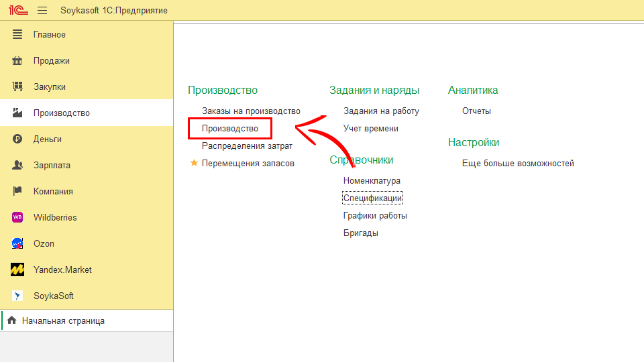The image size is (644, 362).
Task: Open Заказы на производство link
Action: point(251,111)
